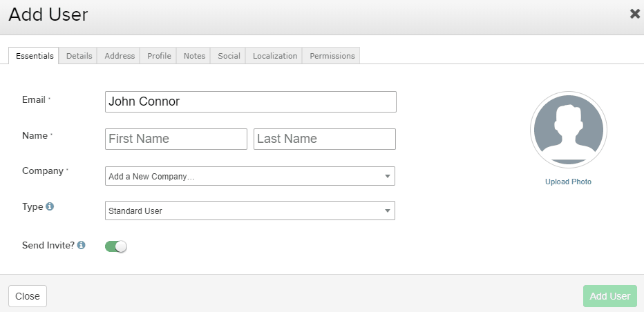
Task: Open the Type dropdown showing Standard User
Action: [x=250, y=211]
